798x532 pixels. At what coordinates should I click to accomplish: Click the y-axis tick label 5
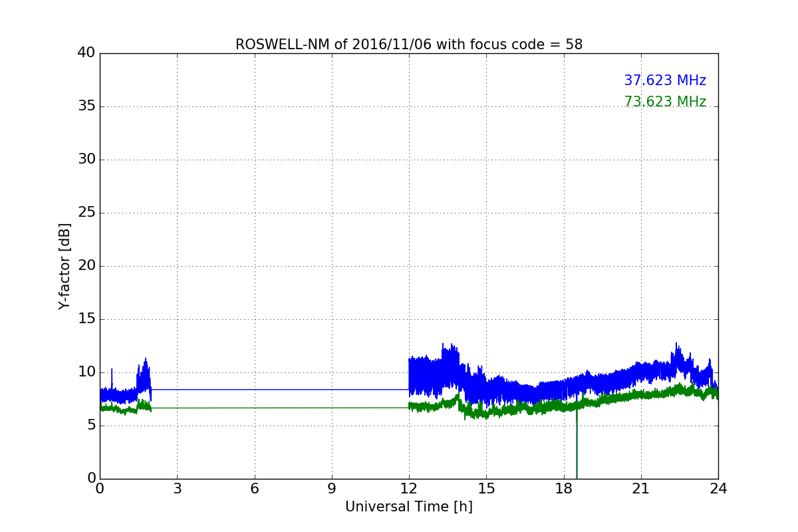(90, 426)
